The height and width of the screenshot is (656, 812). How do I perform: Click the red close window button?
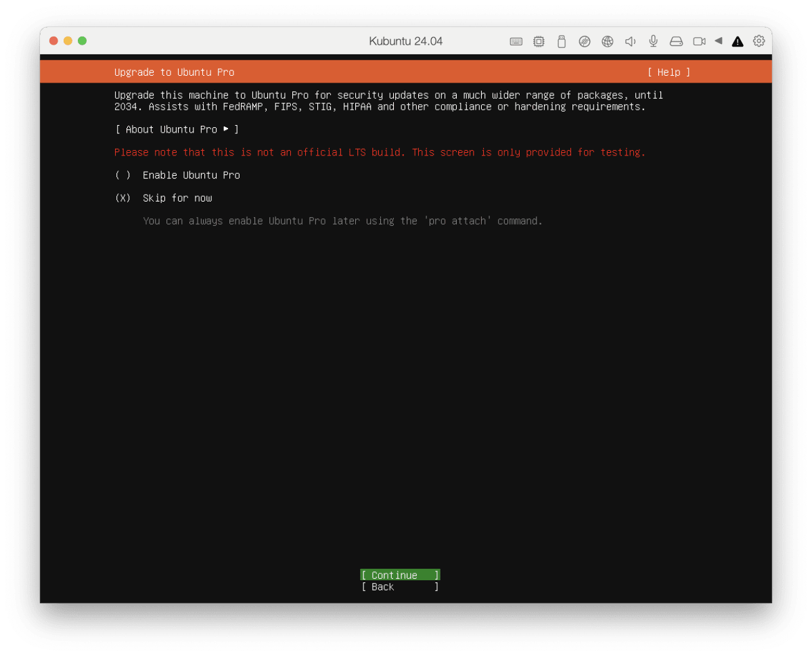pyautogui.click(x=53, y=41)
